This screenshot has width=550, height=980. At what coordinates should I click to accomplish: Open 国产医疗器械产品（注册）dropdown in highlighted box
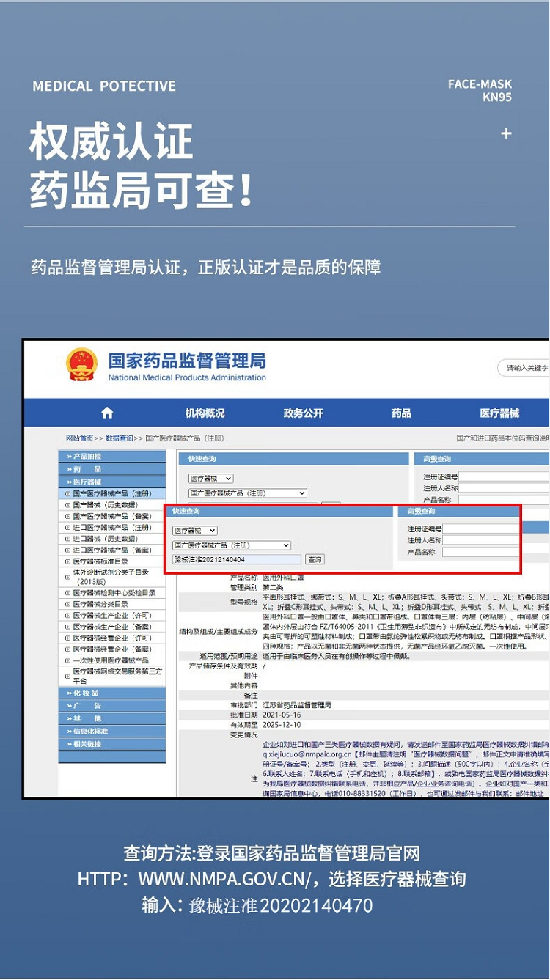pyautogui.click(x=232, y=545)
